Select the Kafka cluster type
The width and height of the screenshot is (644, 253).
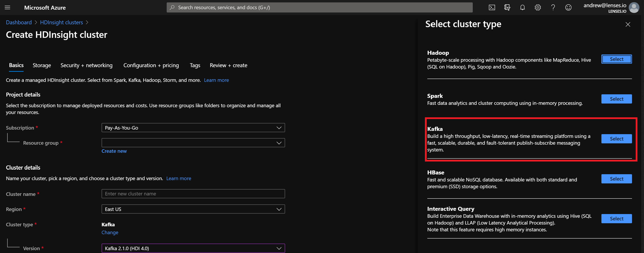pos(616,139)
